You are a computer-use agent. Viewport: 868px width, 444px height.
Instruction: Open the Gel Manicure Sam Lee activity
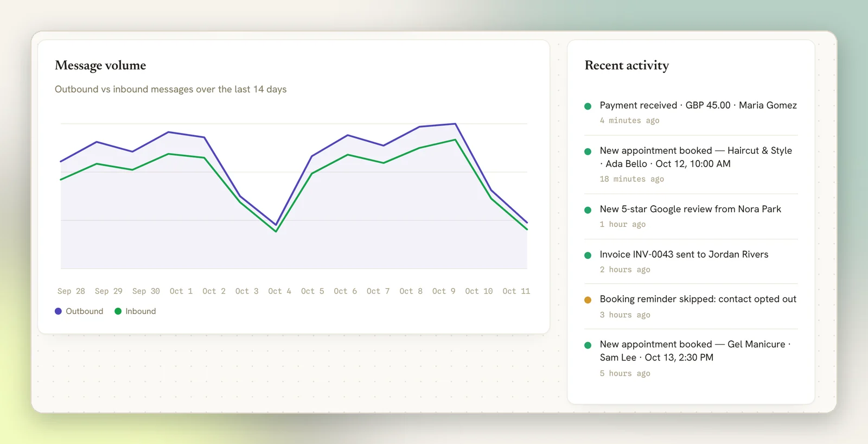[x=691, y=358]
